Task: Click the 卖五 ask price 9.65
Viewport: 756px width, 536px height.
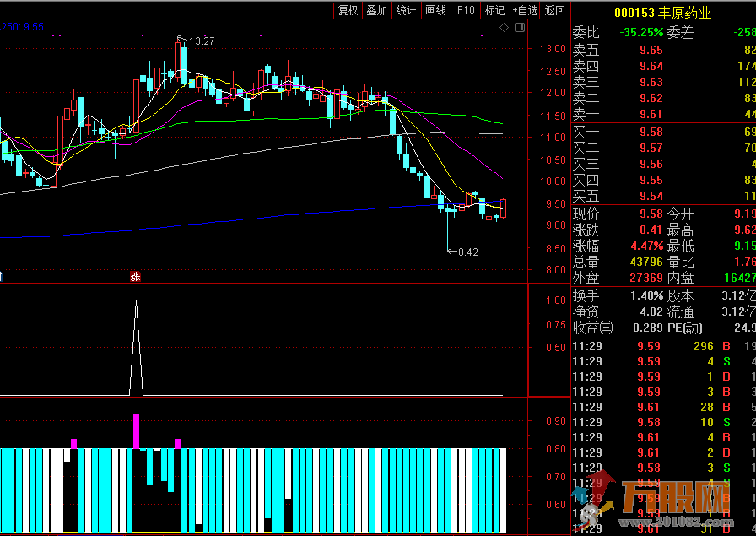Action: (651, 50)
